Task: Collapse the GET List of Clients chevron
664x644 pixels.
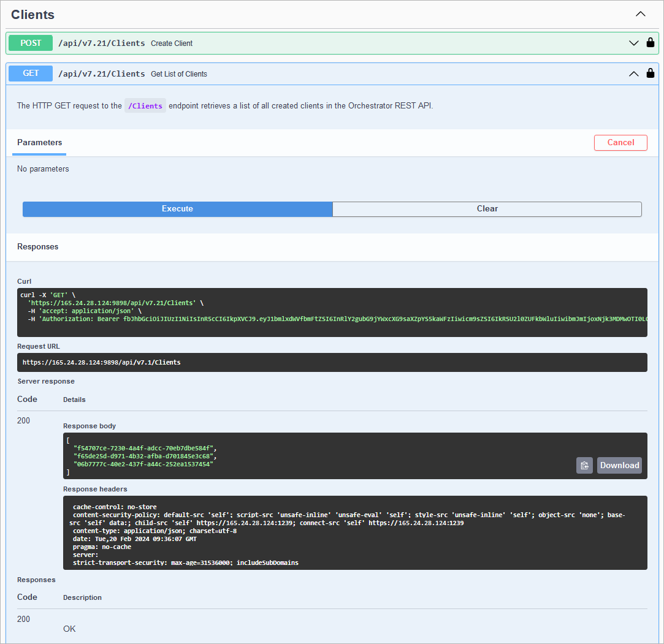Action: [634, 74]
